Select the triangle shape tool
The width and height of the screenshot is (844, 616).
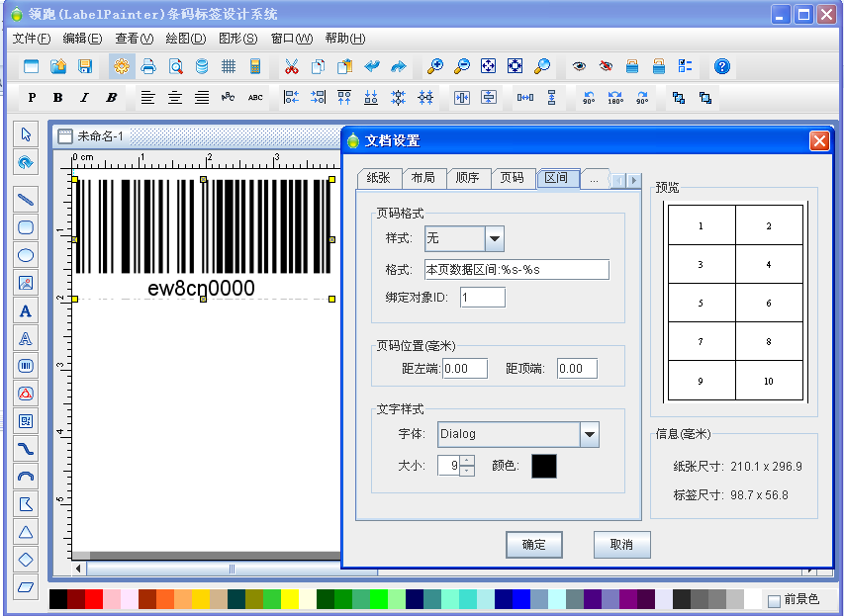pos(26,532)
